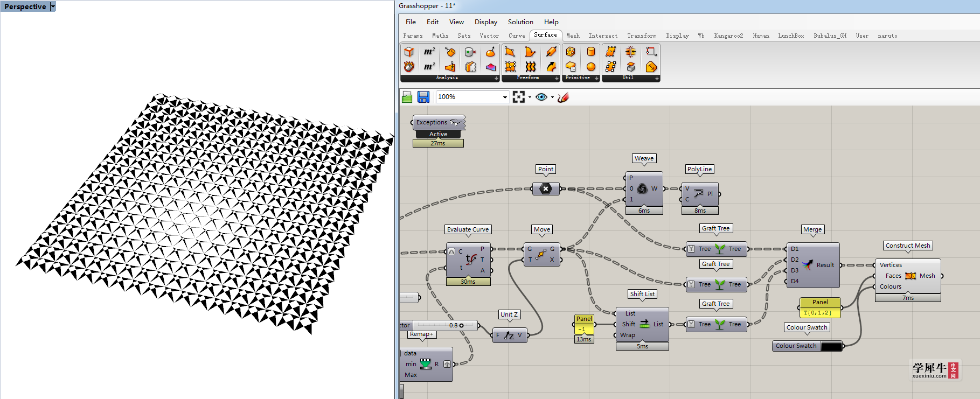Click the 30ms timing under Evaluate Curve
Viewport: 980px width, 399px height.
[x=468, y=282]
